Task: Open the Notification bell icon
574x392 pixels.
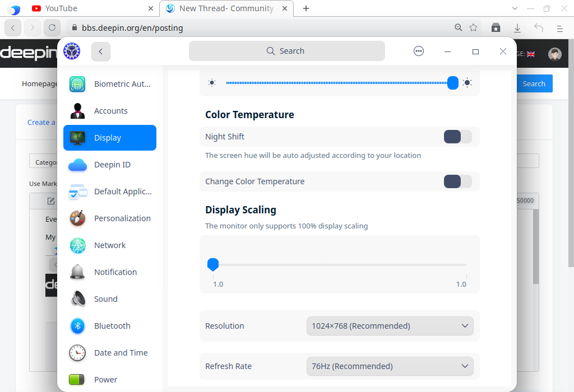Action: [77, 272]
